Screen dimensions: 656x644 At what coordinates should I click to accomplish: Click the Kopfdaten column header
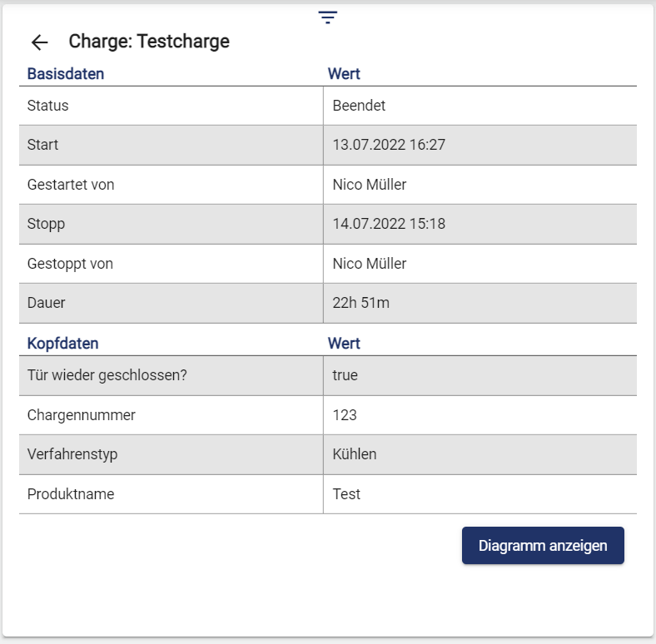[62, 344]
